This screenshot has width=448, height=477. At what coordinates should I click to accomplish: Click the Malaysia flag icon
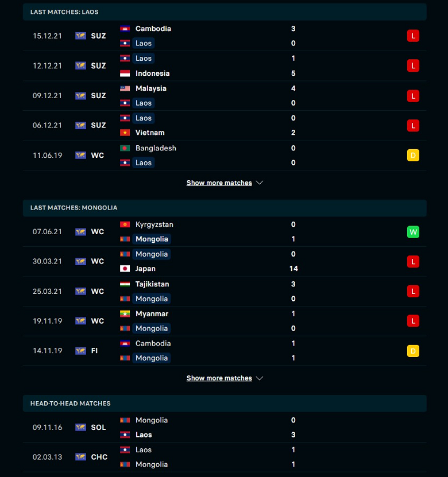(x=125, y=88)
